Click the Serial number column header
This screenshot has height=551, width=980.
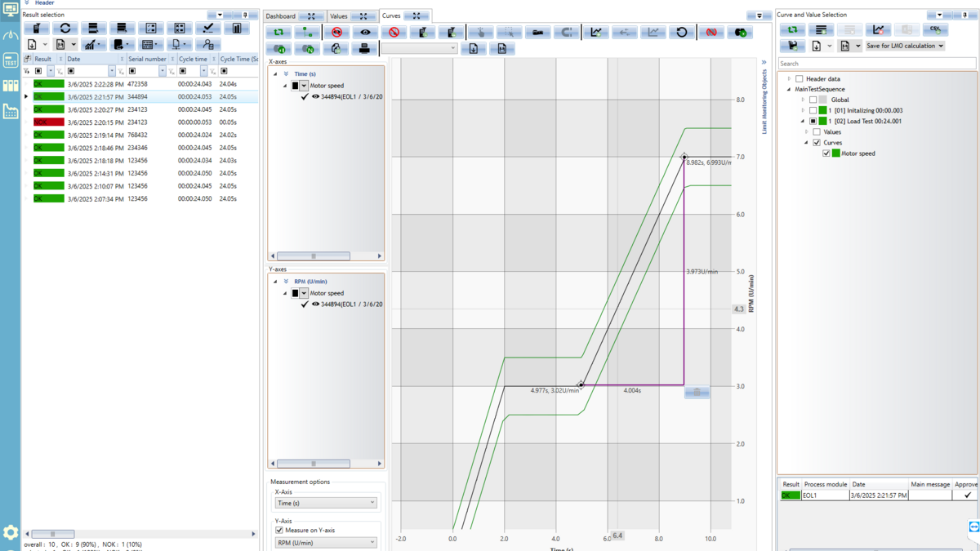[147, 59]
